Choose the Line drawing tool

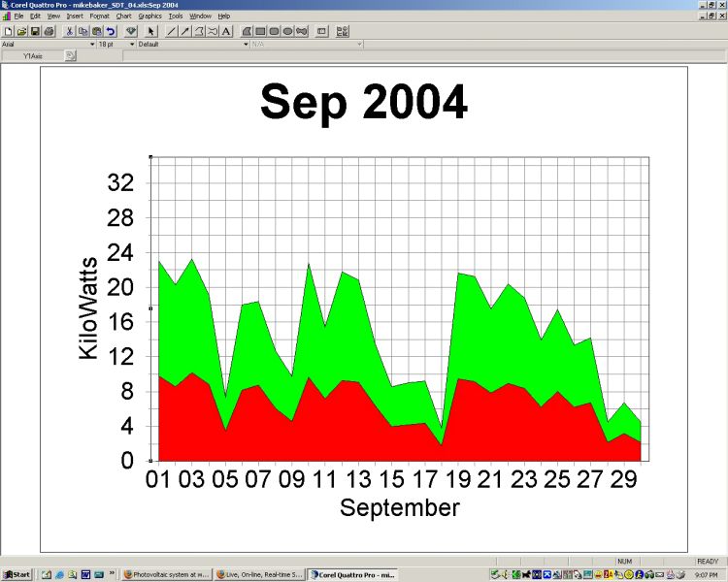tap(172, 31)
